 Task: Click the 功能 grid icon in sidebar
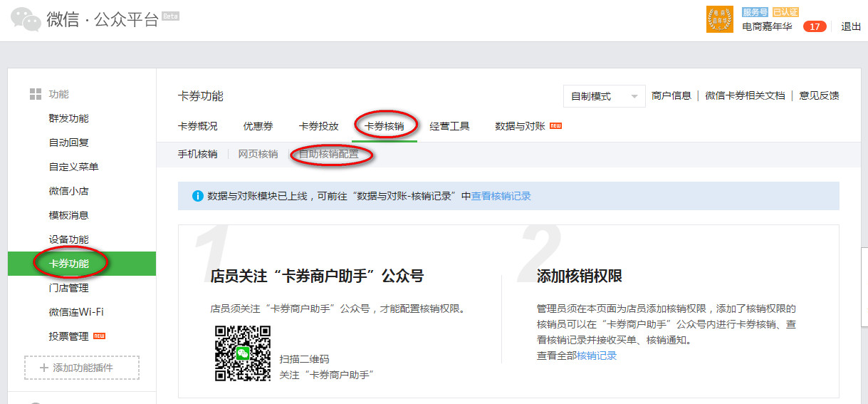pos(35,94)
